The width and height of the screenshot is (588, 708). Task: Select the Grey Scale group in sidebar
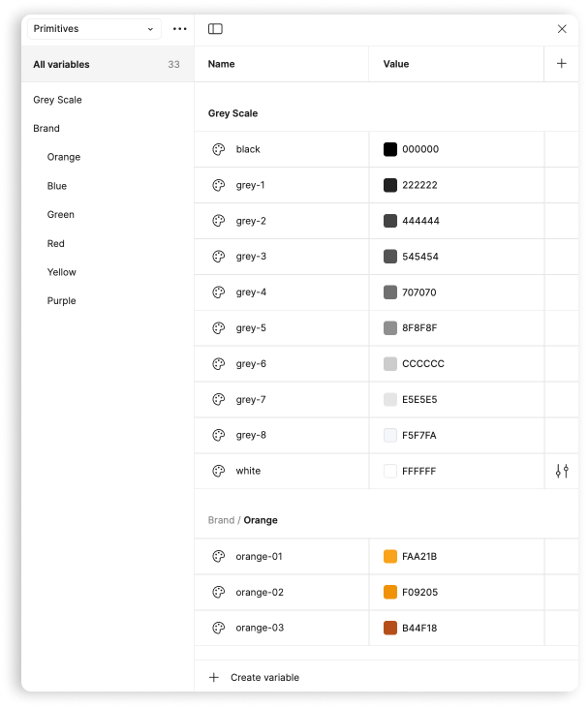(57, 100)
